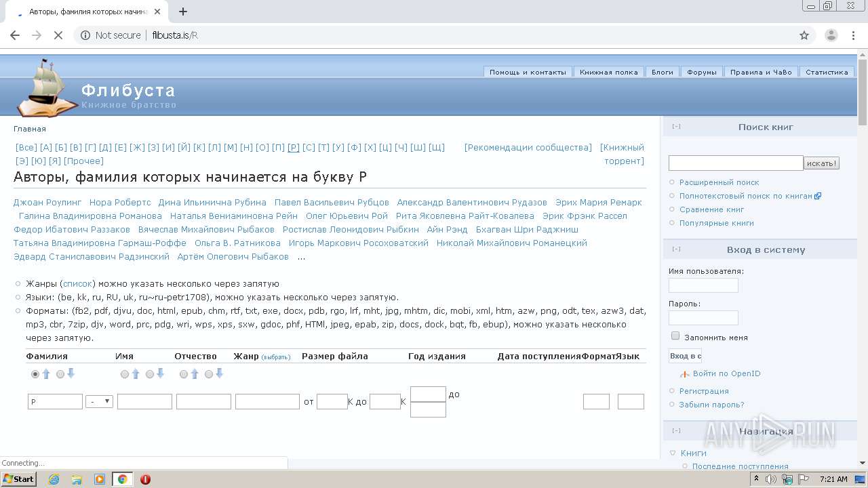Collapse the Поиск книг block
The height and width of the screenshot is (488, 868).
676,127
